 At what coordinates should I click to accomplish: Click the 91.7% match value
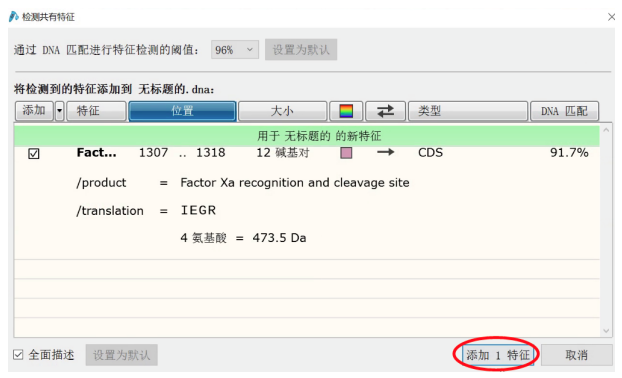pos(569,153)
